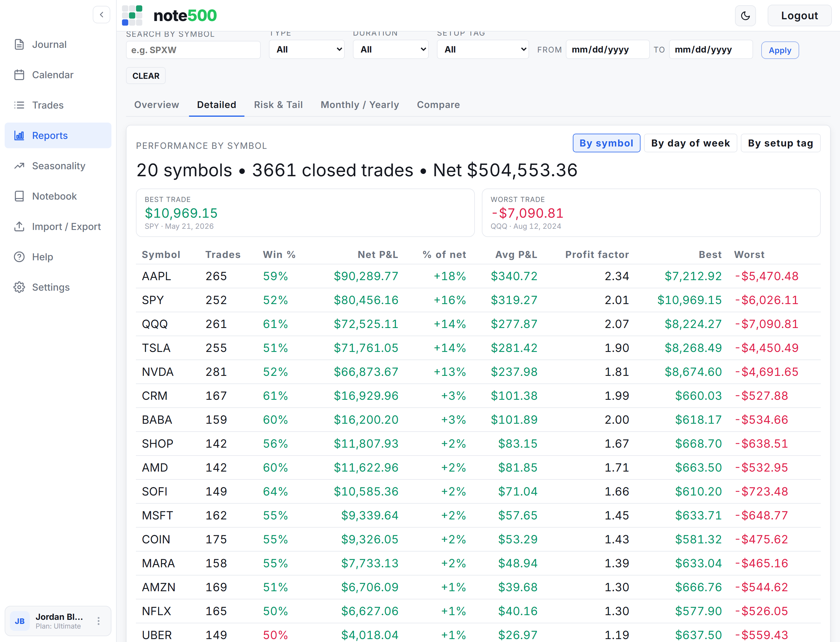Clear all filters with CLEAR
The width and height of the screenshot is (840, 642).
146,76
